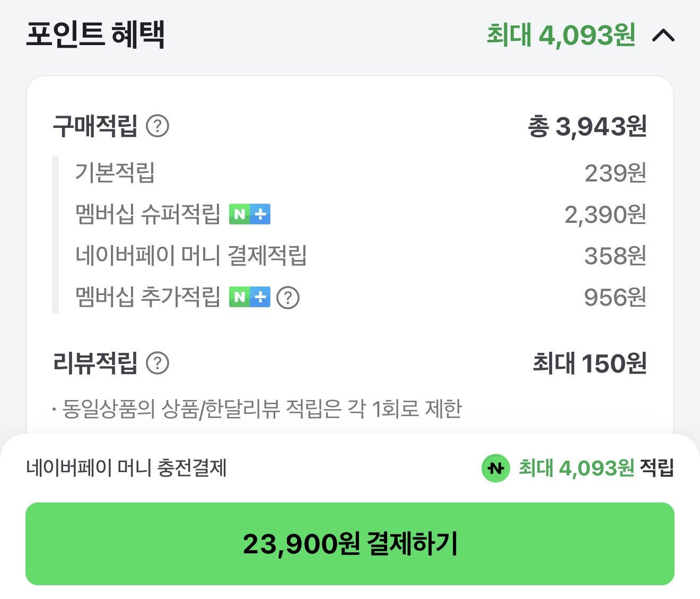The height and width of the screenshot is (599, 700).
Task: Click the 리뷰적립 question mark icon
Action: coord(158,364)
